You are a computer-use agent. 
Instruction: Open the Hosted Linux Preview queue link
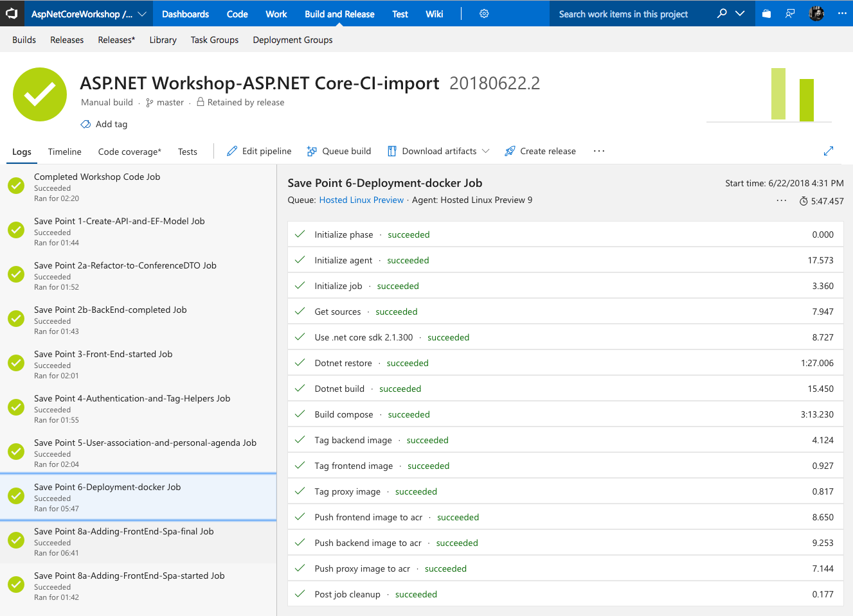click(x=361, y=200)
